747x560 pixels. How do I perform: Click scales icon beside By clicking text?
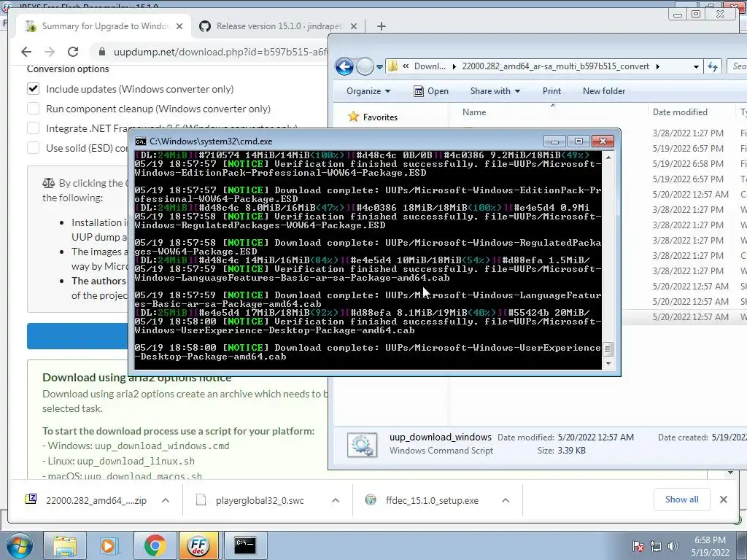[x=48, y=183]
